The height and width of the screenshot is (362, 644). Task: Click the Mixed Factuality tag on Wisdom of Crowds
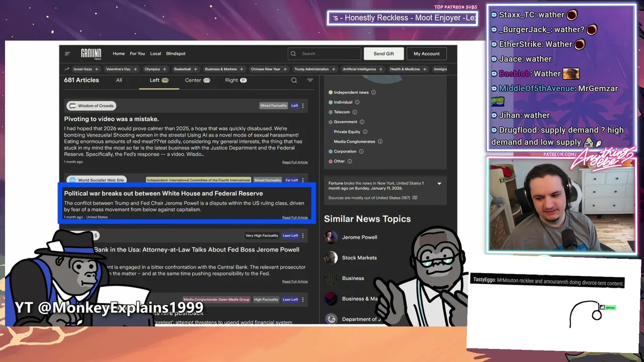pos(274,106)
